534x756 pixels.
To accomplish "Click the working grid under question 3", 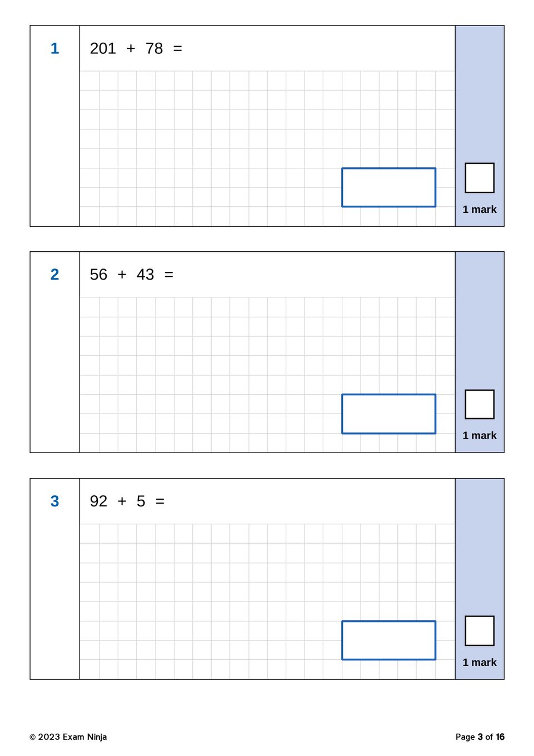I will point(211,592).
